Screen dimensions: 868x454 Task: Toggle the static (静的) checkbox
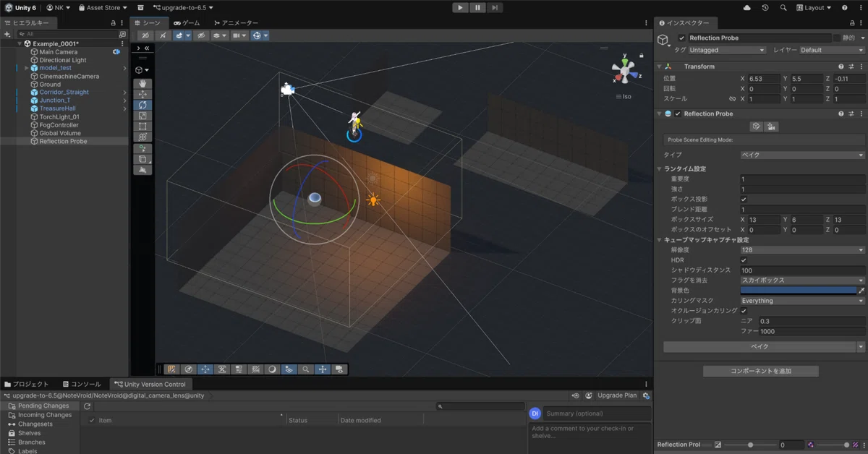click(837, 38)
